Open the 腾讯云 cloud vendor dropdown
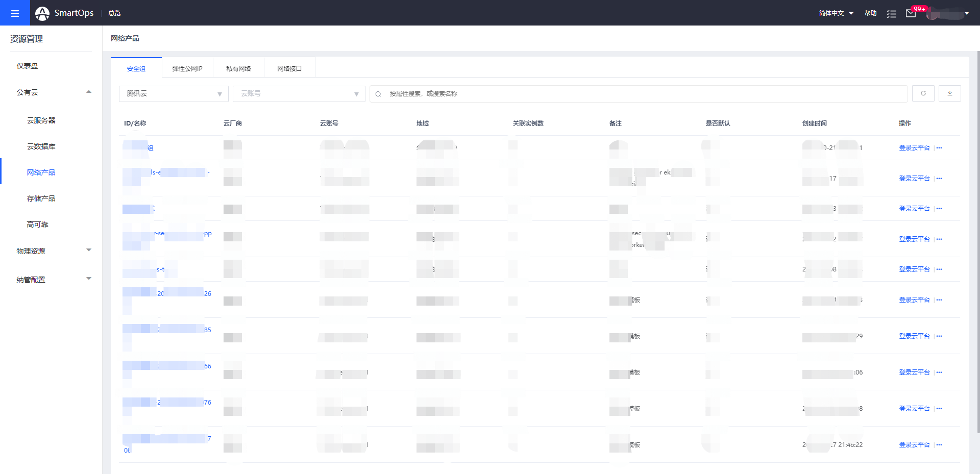Screen dimensions: 980x474 pos(174,94)
